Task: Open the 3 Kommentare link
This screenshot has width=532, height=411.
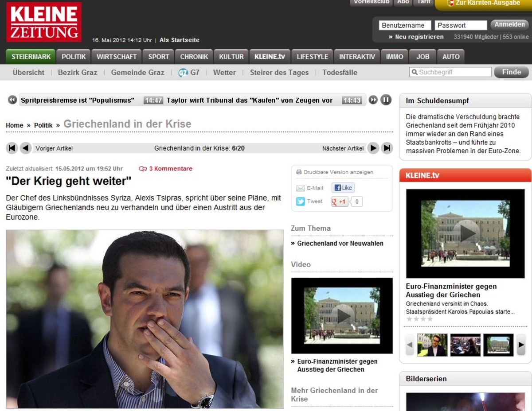Action: tap(166, 169)
